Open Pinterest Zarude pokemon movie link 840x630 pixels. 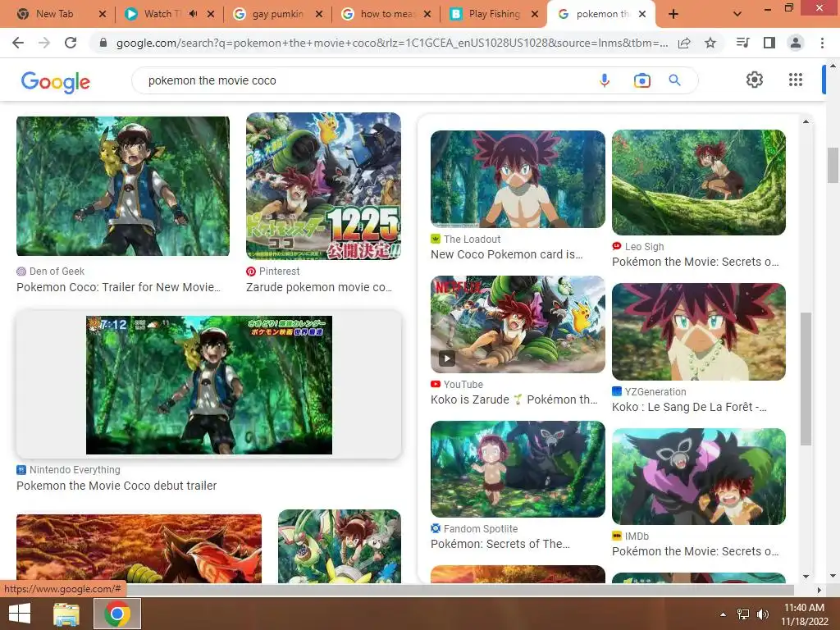point(319,287)
